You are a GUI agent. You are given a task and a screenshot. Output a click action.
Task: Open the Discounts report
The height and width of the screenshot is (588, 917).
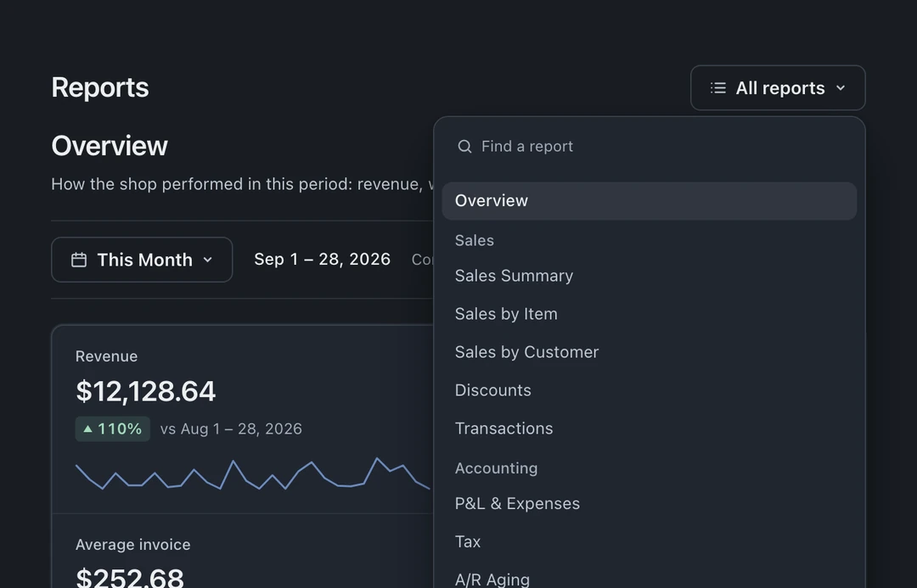(x=650, y=390)
